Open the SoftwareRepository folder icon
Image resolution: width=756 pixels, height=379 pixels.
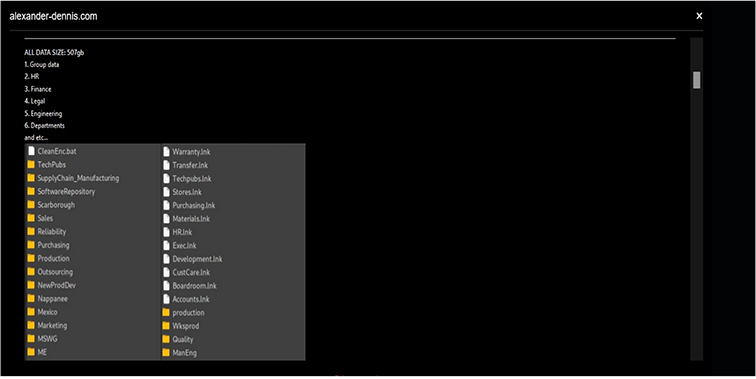[x=31, y=191]
